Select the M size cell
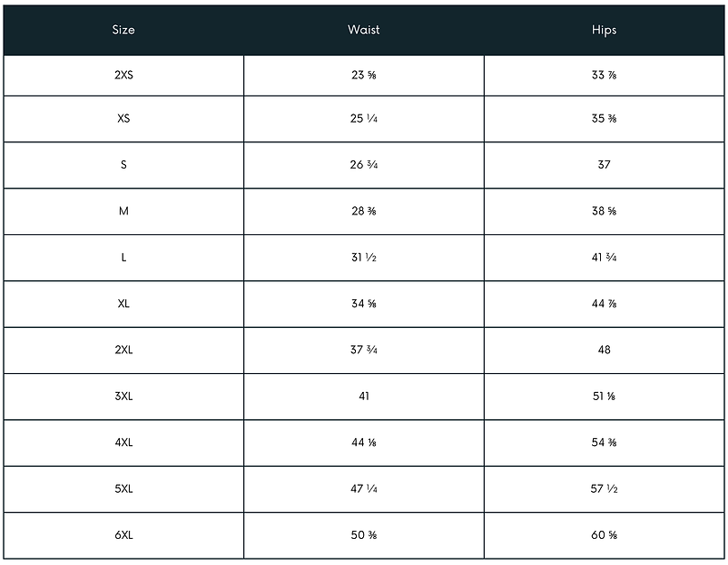 [x=123, y=211]
